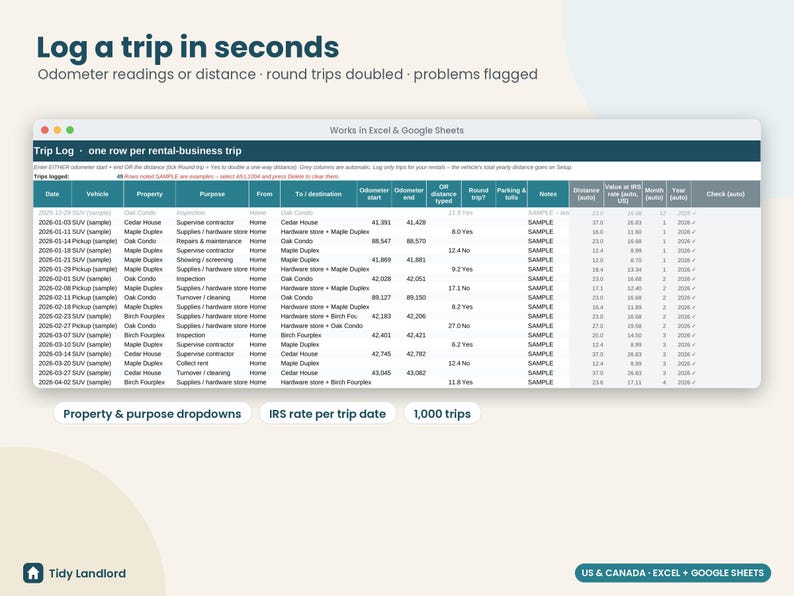Click the date cell 2026-01-03
Viewport: 794px width, 596px height.
55,222
